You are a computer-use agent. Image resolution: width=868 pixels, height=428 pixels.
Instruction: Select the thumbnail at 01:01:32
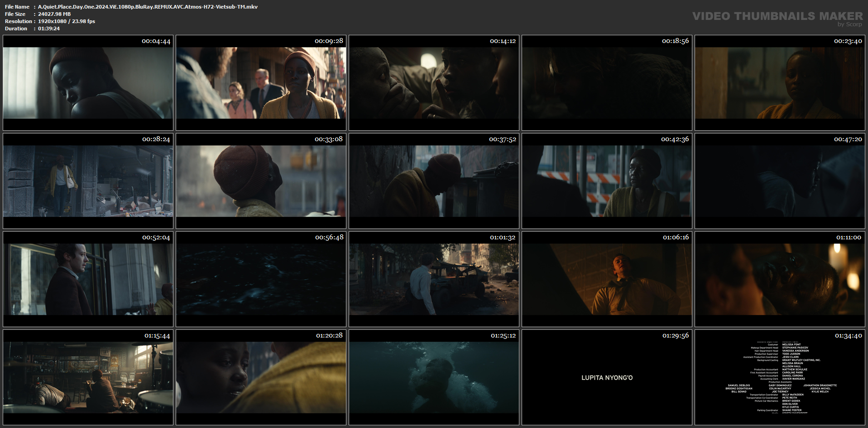click(434, 279)
